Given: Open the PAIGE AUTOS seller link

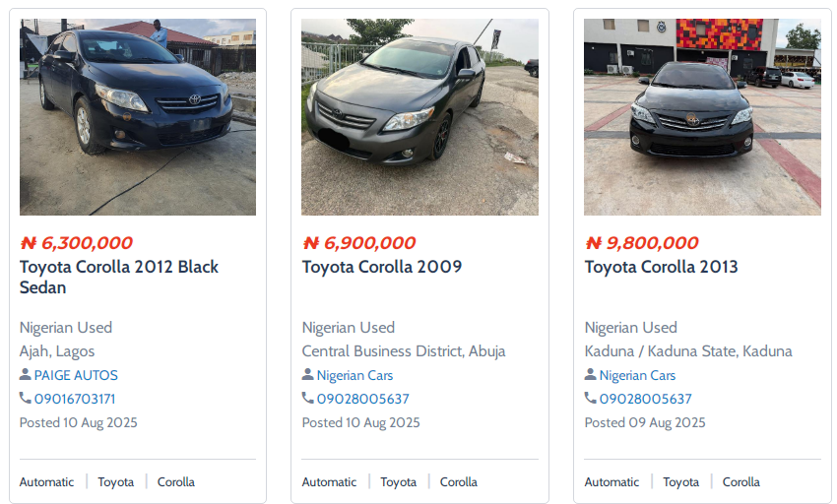Looking at the screenshot, I should point(76,375).
